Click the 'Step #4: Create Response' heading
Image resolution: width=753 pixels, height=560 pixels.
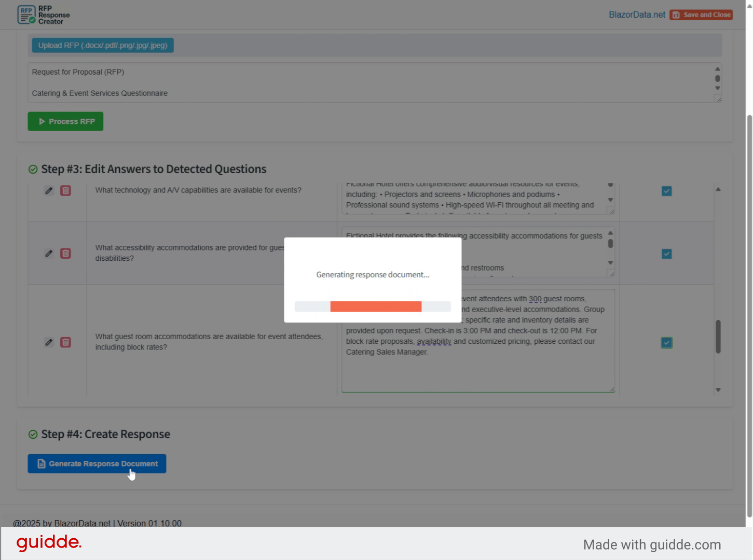106,434
